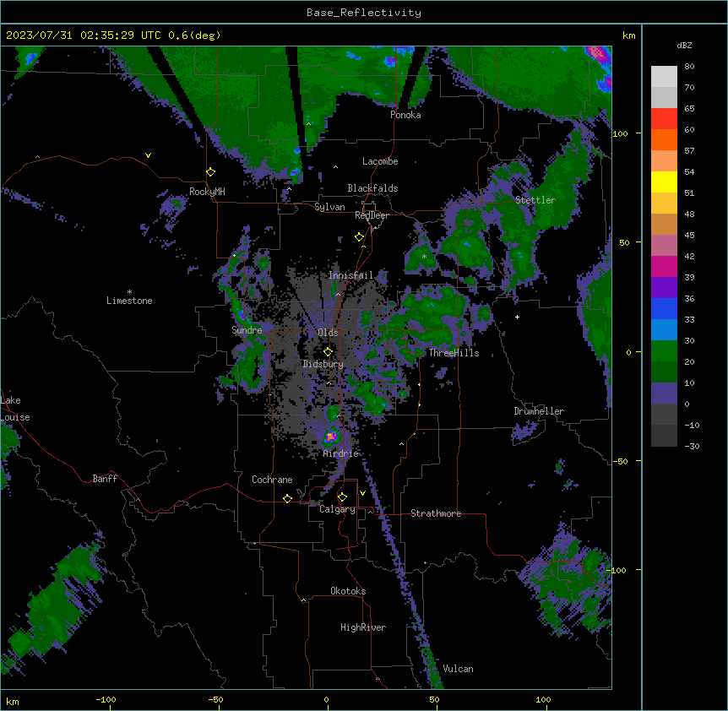Click the intense storm cell above Airdrie
The width and height of the screenshot is (728, 711).
pos(331,437)
